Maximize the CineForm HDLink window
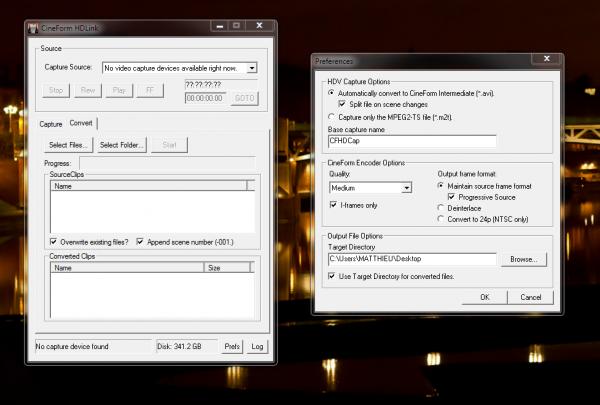This screenshot has height=405, width=600. coord(236,26)
